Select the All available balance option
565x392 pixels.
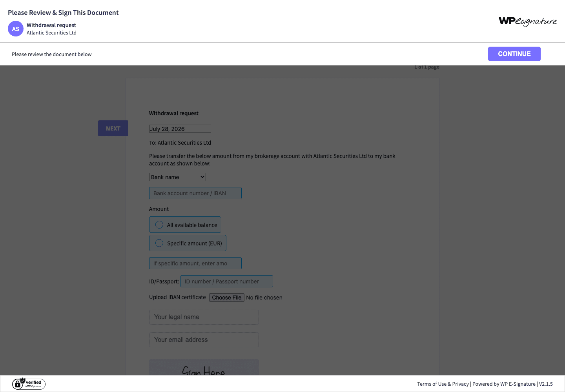coord(185,225)
